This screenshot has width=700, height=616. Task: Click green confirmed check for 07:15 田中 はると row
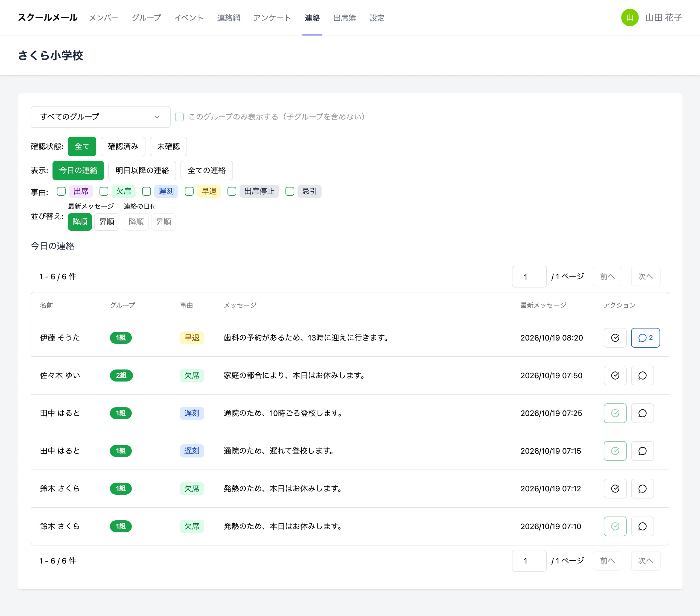pyautogui.click(x=615, y=451)
